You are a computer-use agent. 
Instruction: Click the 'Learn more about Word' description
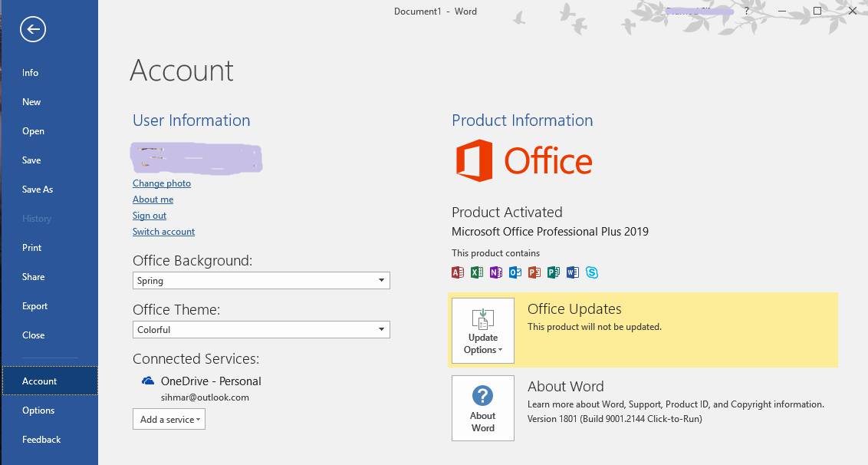676,404
